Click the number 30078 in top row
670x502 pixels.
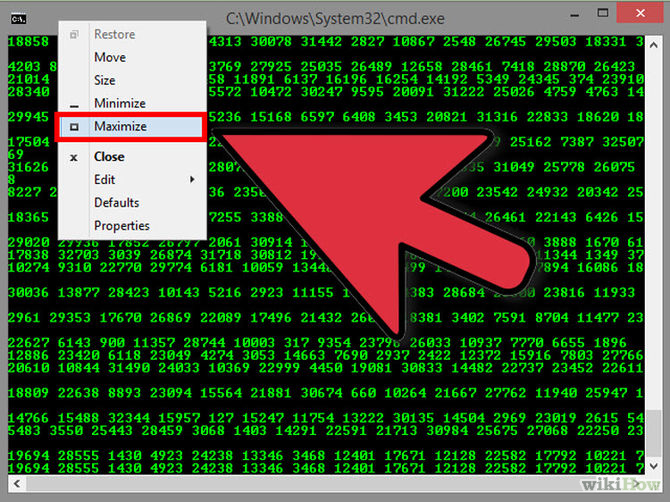(x=271, y=42)
